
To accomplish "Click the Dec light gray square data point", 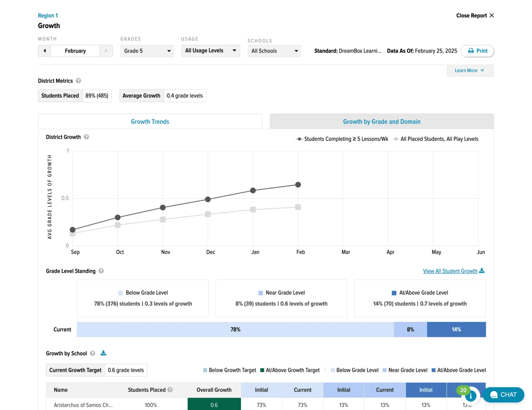I will click(x=208, y=215).
